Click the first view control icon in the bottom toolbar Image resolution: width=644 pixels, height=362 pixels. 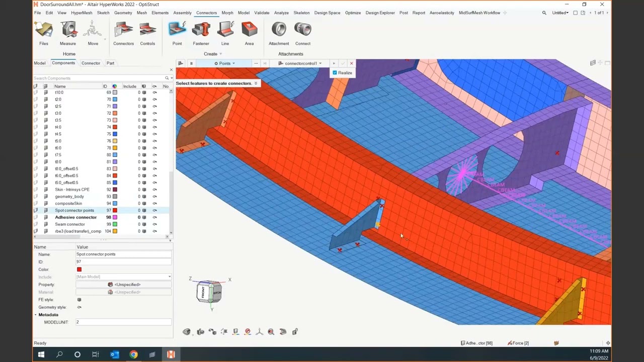[187, 332]
